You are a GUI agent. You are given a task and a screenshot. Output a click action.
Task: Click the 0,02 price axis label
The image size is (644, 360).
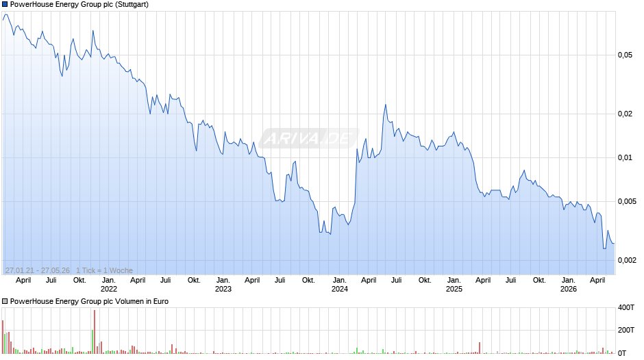(x=625, y=114)
